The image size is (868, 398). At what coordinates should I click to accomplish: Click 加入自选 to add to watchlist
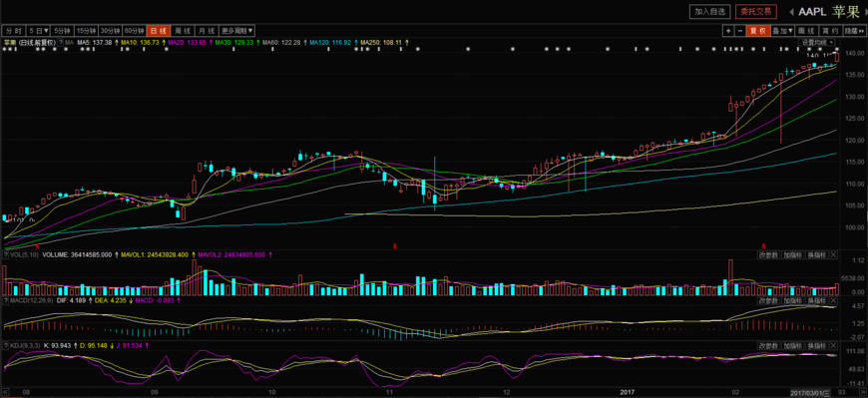(x=709, y=12)
